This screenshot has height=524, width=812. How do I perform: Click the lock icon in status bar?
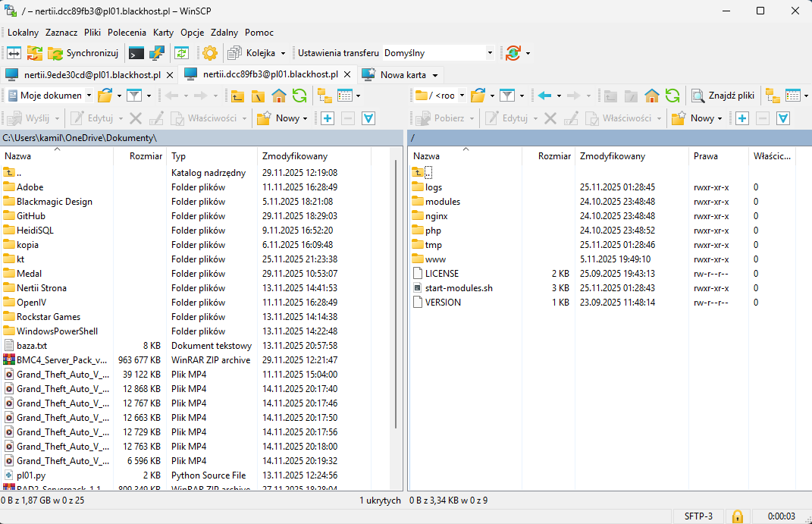click(738, 516)
